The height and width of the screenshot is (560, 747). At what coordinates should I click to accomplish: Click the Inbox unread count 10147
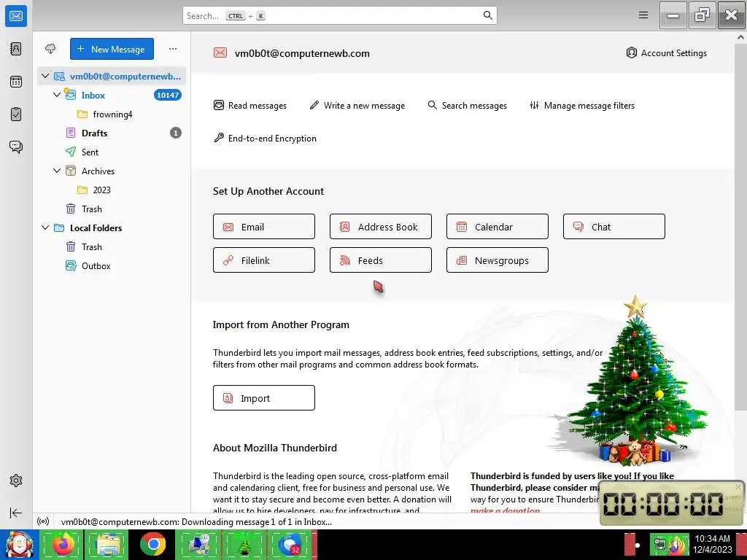(168, 95)
